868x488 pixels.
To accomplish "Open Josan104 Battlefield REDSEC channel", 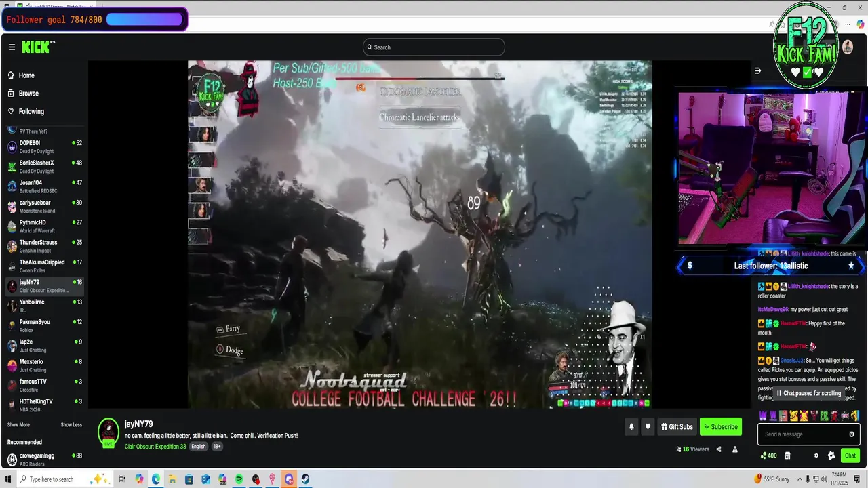I will [44, 186].
